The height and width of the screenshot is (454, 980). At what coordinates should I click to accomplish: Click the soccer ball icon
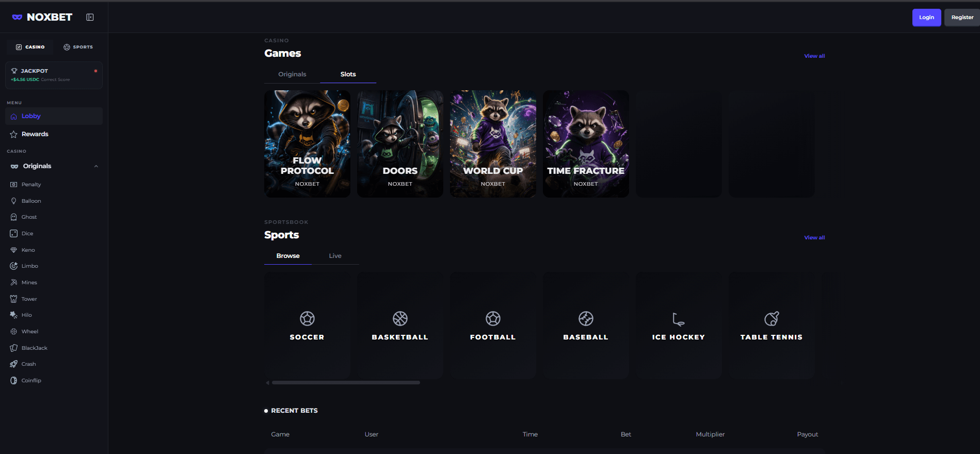307,318
